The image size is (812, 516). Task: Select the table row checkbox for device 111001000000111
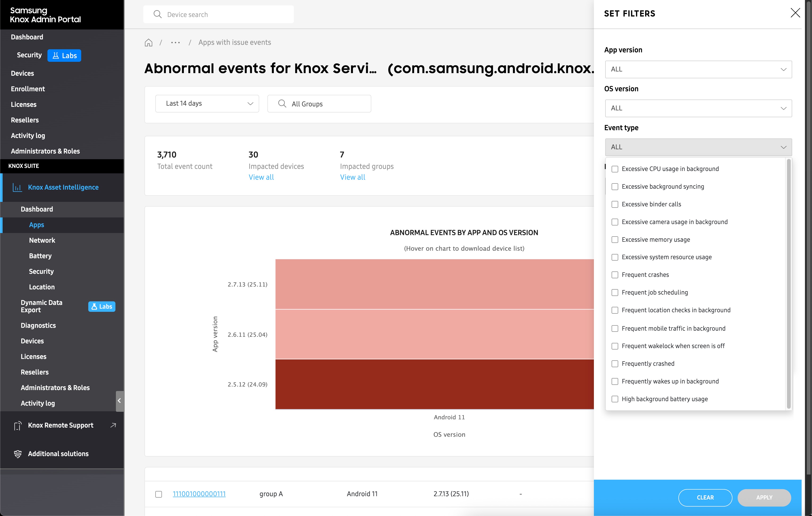coord(158,494)
